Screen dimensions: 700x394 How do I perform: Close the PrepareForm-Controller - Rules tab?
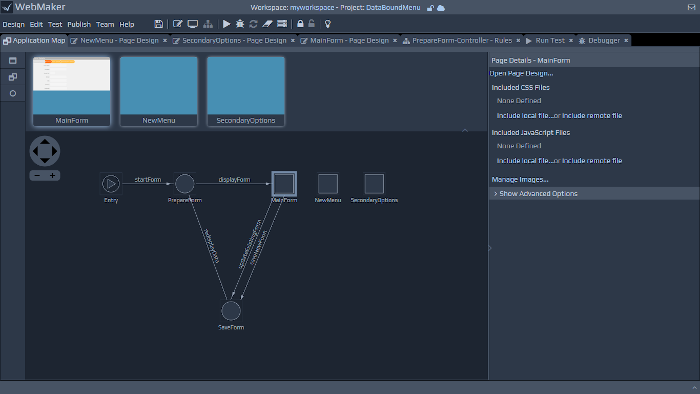[518, 41]
